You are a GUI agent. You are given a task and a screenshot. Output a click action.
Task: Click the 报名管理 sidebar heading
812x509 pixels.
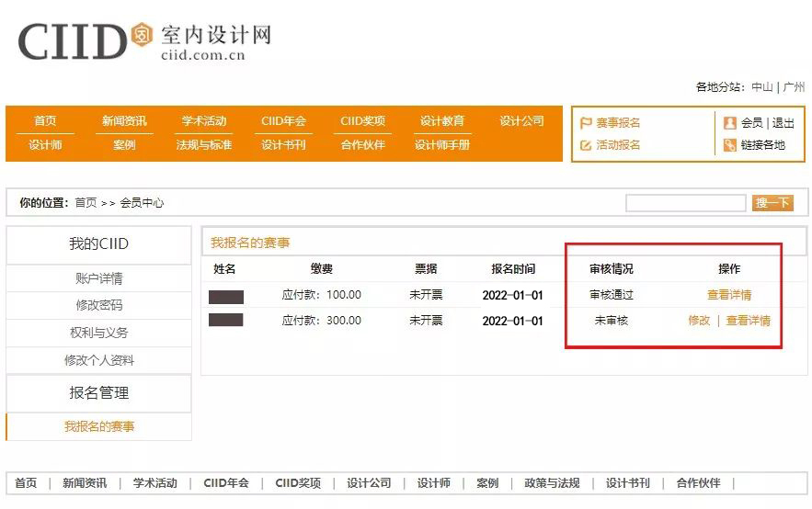point(99,393)
